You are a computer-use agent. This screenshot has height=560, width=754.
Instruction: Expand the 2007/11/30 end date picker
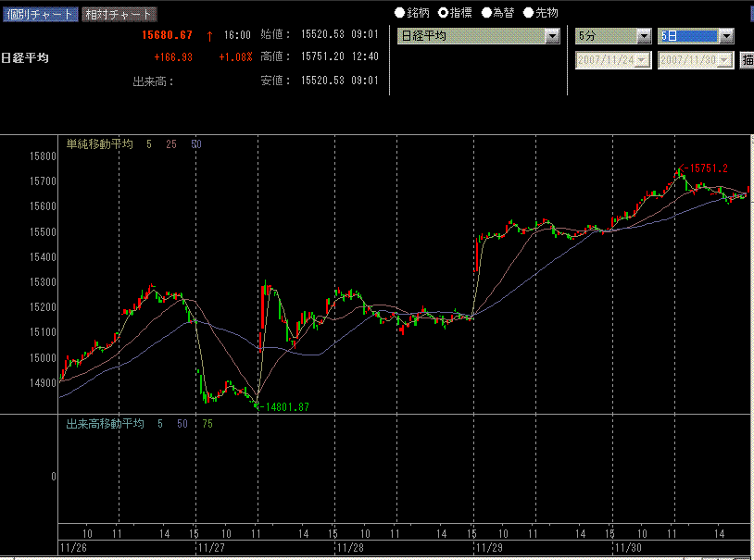point(726,60)
